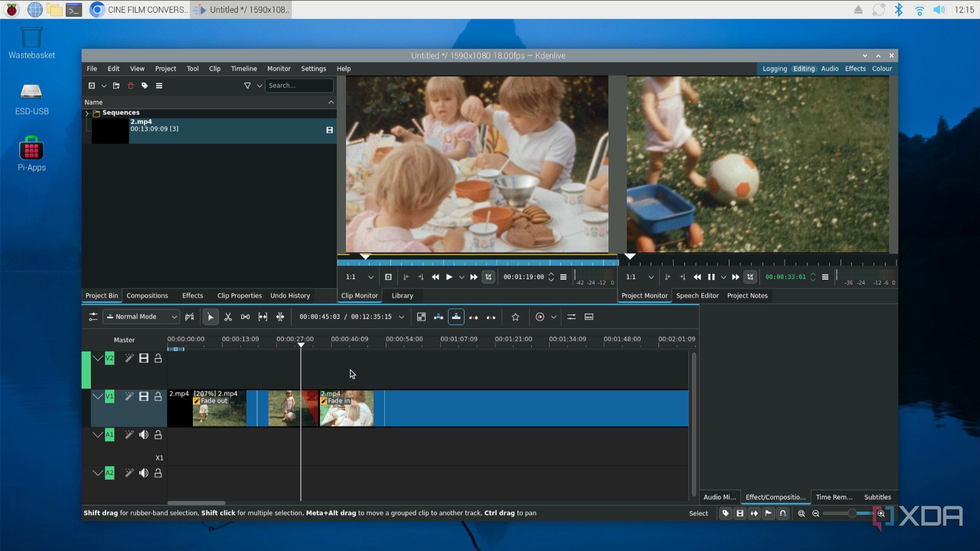This screenshot has height=551, width=980.
Task: Click the project bin Search field
Action: click(x=299, y=86)
